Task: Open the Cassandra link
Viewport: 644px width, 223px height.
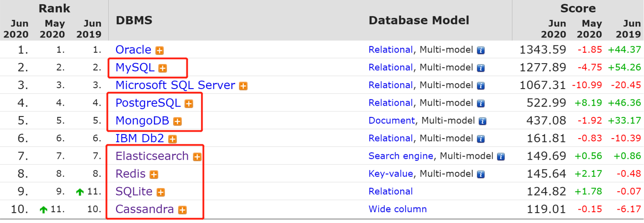Action: [x=145, y=209]
